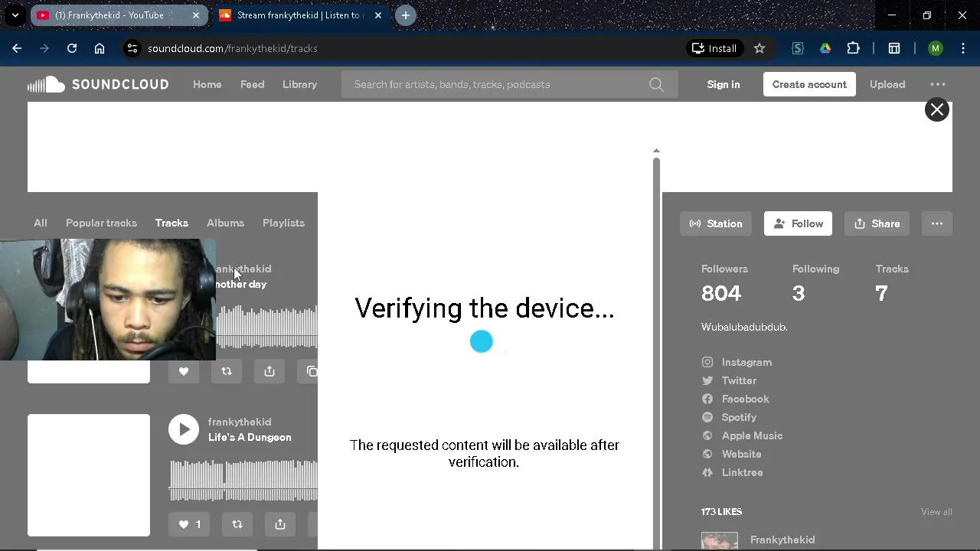View site information icon in address bar
Viewport: 980px width, 551px height.
(132, 48)
